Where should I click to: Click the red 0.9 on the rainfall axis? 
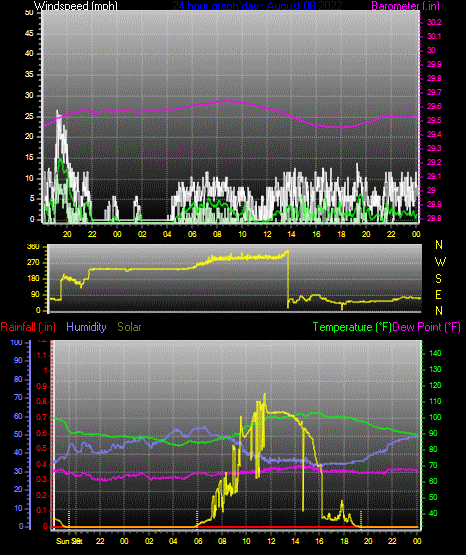(42, 386)
